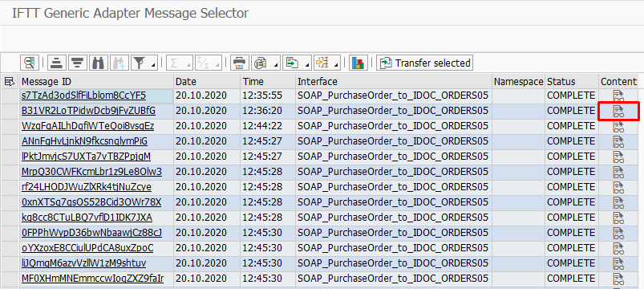This screenshot has height=289, width=644.
Task: Open the Views icon
Action: 261,63
